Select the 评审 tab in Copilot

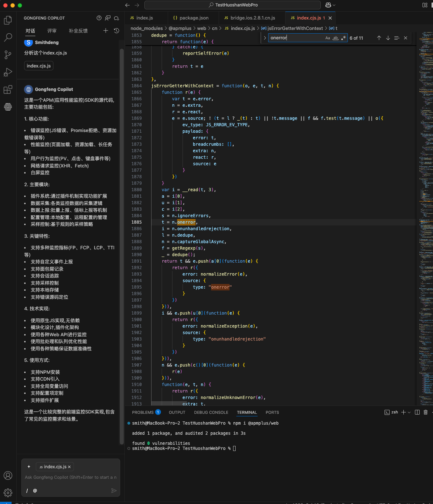pyautogui.click(x=52, y=31)
